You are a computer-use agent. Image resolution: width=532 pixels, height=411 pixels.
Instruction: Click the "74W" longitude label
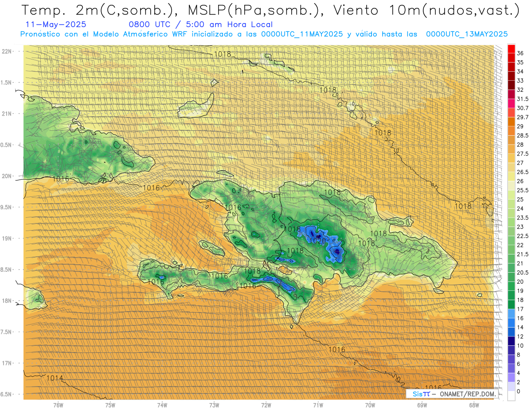point(162,405)
